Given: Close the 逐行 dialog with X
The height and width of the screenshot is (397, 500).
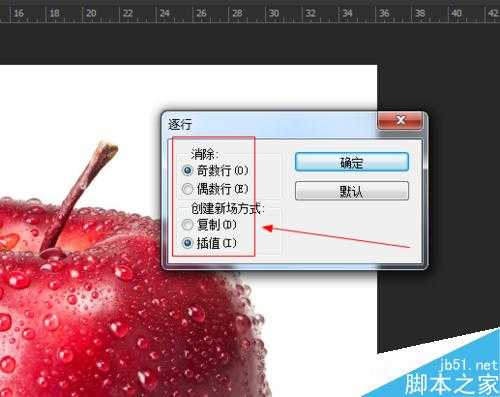Looking at the screenshot, I should [x=401, y=120].
